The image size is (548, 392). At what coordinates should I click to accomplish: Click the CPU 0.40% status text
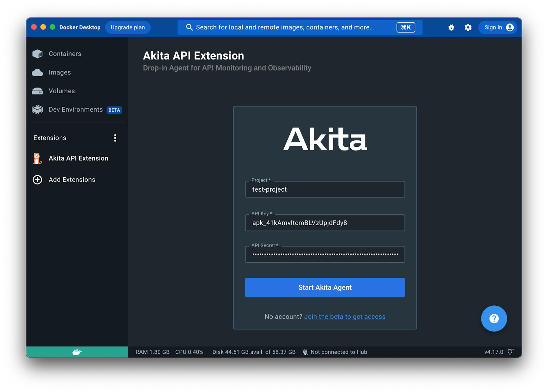point(189,352)
